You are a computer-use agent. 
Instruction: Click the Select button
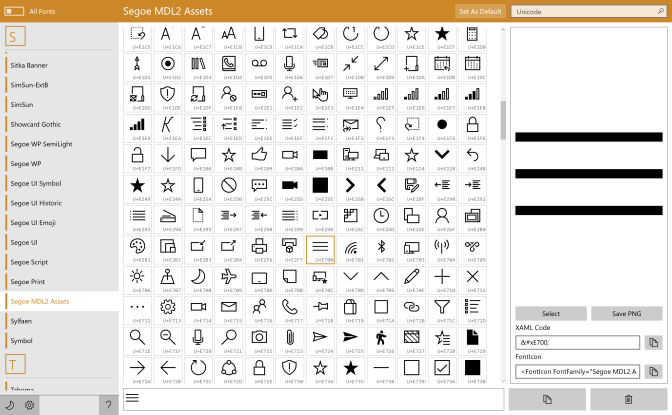click(551, 313)
